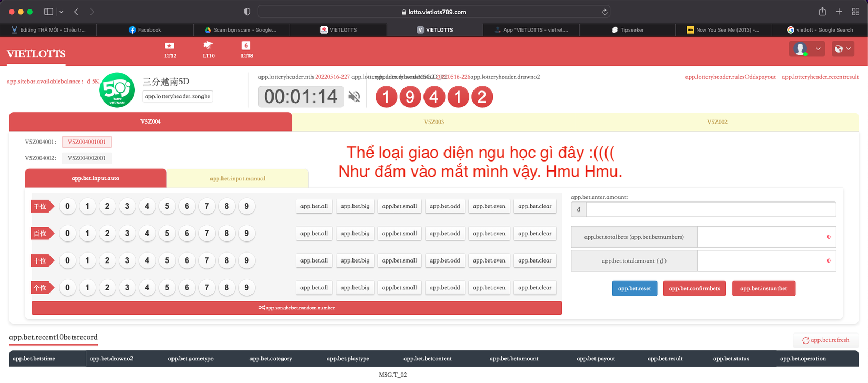Switch to the V5Z002 tab

(717, 122)
